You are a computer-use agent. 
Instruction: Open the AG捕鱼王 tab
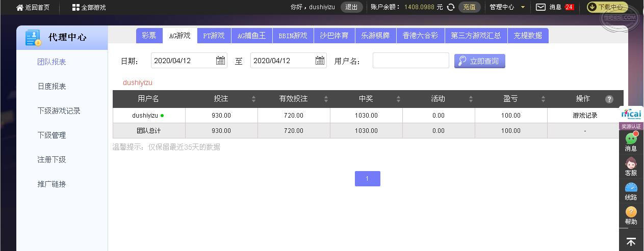251,36
